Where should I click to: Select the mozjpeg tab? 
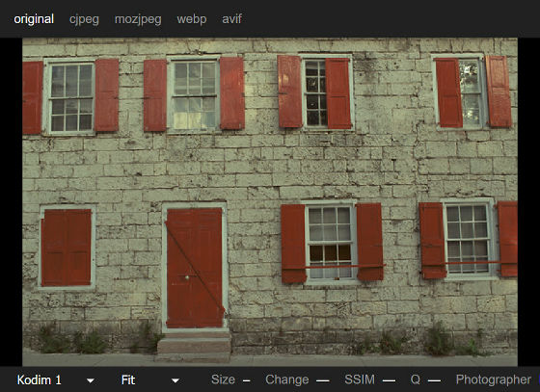click(x=138, y=19)
